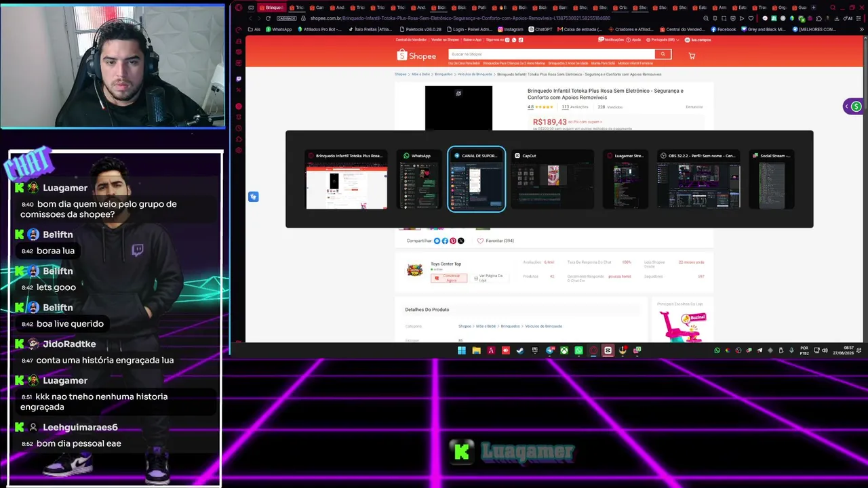Open Shopee 'Ajuda' help link
The height and width of the screenshot is (488, 868).
tap(634, 40)
